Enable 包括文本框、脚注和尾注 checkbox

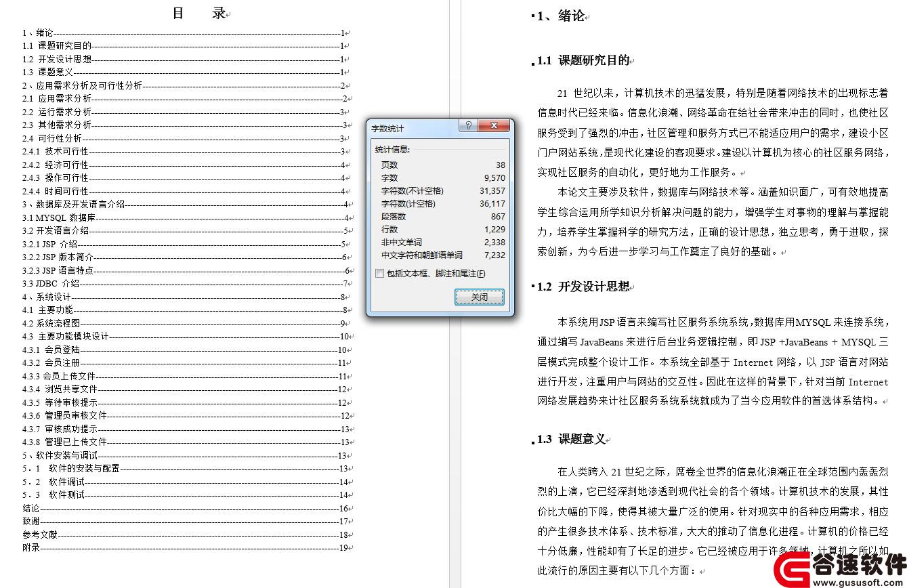click(x=379, y=274)
